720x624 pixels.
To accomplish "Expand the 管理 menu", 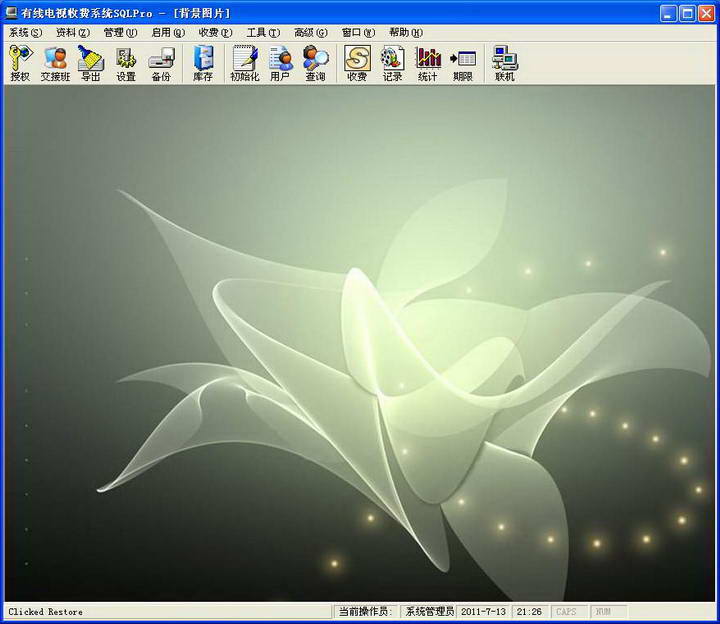I will 120,32.
